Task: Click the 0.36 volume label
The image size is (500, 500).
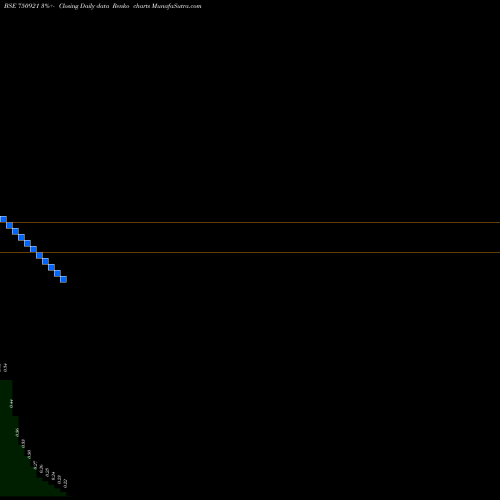Action: click(17, 432)
